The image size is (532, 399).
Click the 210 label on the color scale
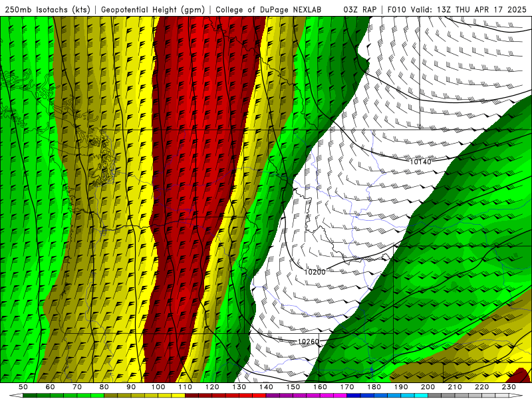coord(455,387)
